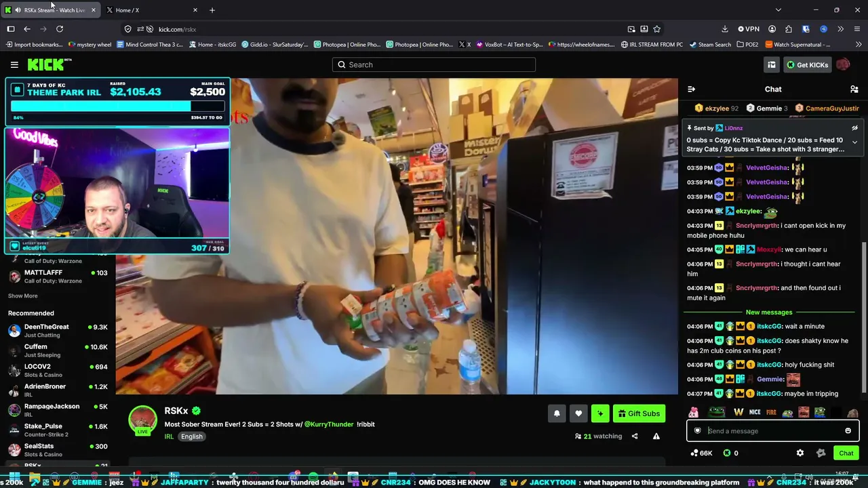The width and height of the screenshot is (868, 488).
Task: Open the IRL STREAM FROM PC bookmark
Action: pos(652,45)
